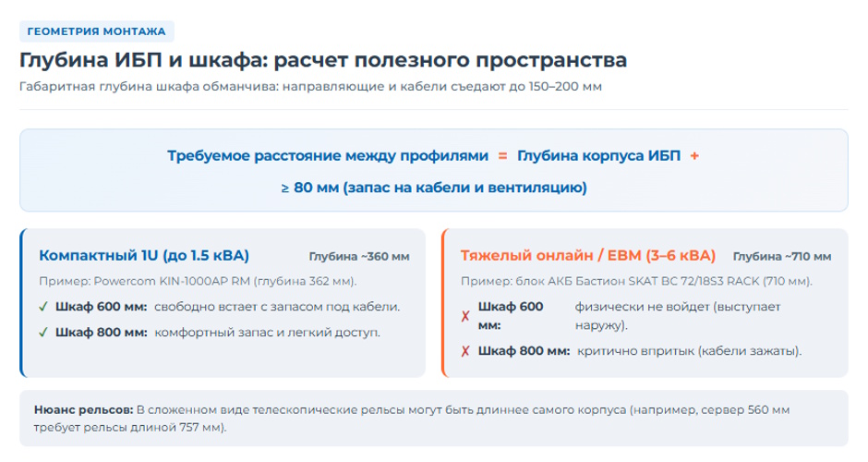Screen dimensions: 868x462
Task: Click the red X beside Шкаф 800 мм
Action: pos(465,351)
